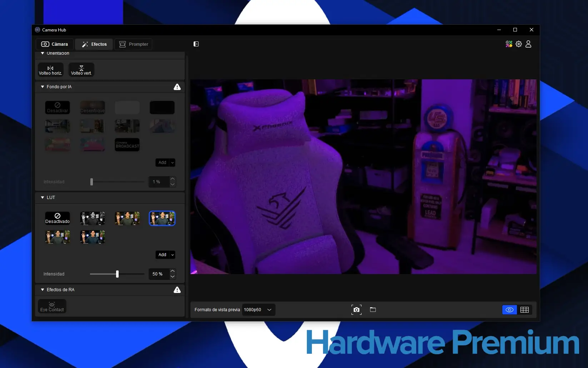Switch to the Cámara tab

click(x=55, y=44)
